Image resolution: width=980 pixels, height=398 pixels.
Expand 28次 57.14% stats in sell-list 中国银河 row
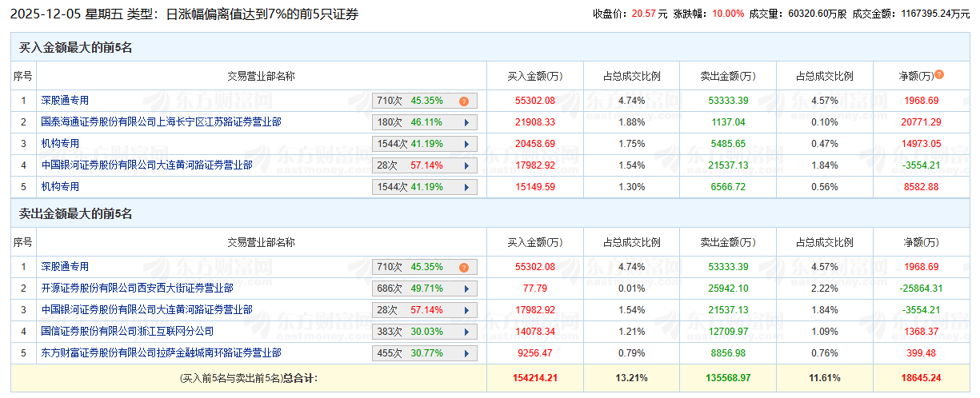[x=424, y=310]
